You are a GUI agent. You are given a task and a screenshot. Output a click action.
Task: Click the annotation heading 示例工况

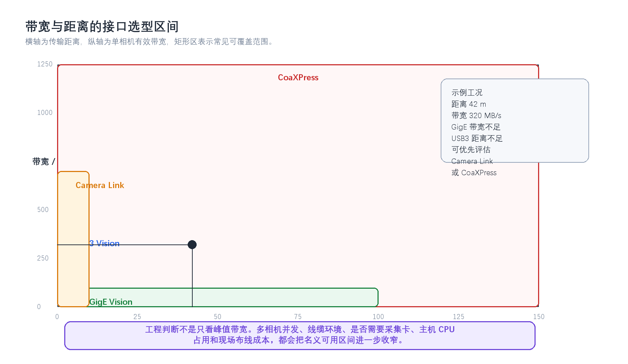click(467, 92)
